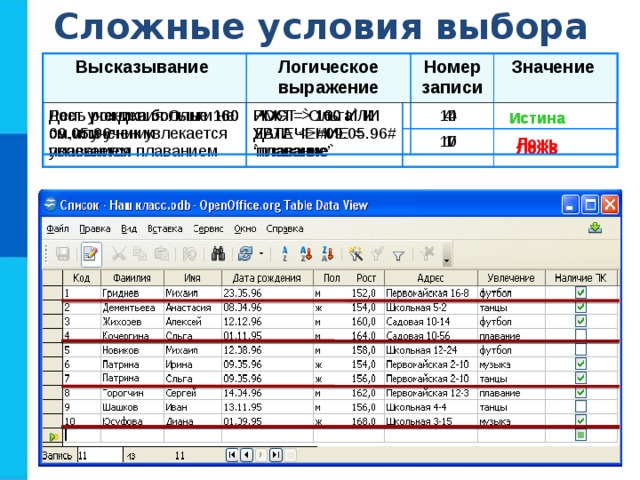Click the green download icon in menu bar
The width and height of the screenshot is (640, 480).
pos(595,228)
